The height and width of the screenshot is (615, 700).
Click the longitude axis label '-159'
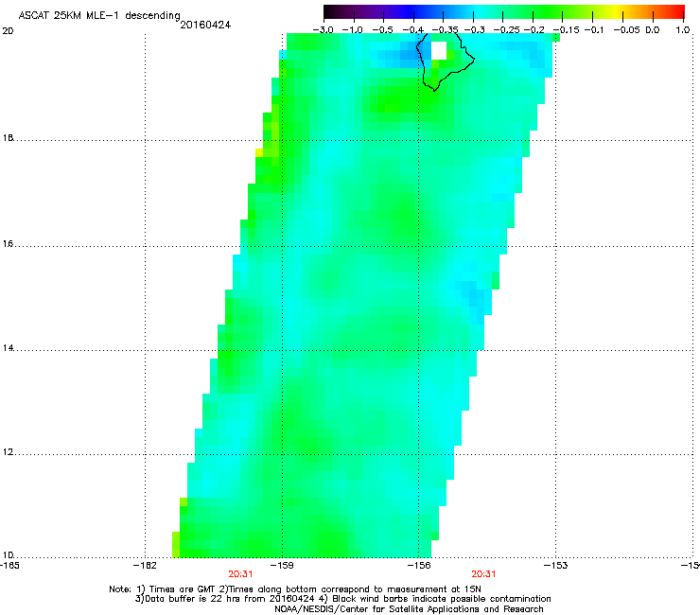point(282,566)
